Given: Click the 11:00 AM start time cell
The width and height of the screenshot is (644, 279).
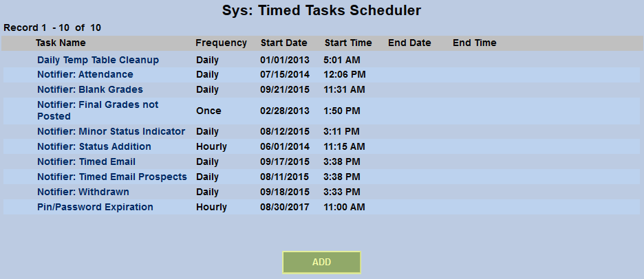Looking at the screenshot, I should [345, 207].
